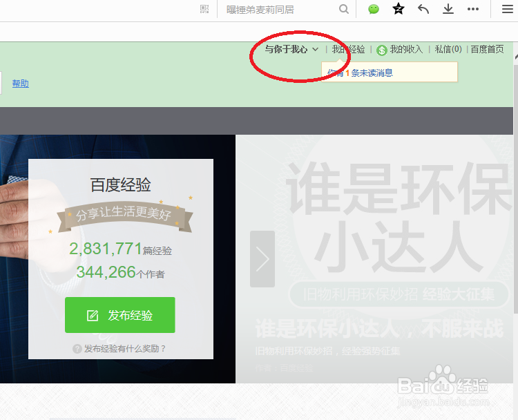Click the 帮助 help link
Image resolution: width=518 pixels, height=420 pixels.
tap(21, 84)
